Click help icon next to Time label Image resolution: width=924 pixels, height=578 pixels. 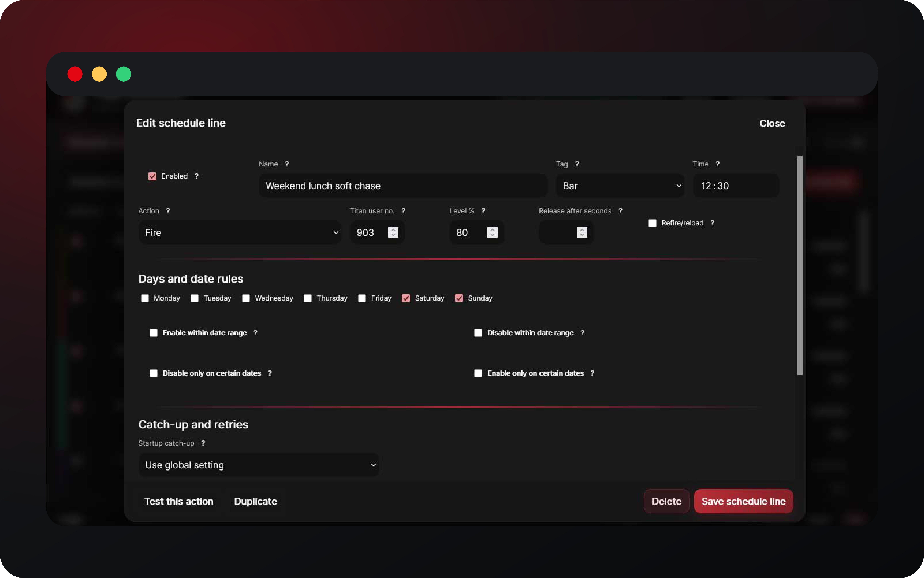point(718,164)
